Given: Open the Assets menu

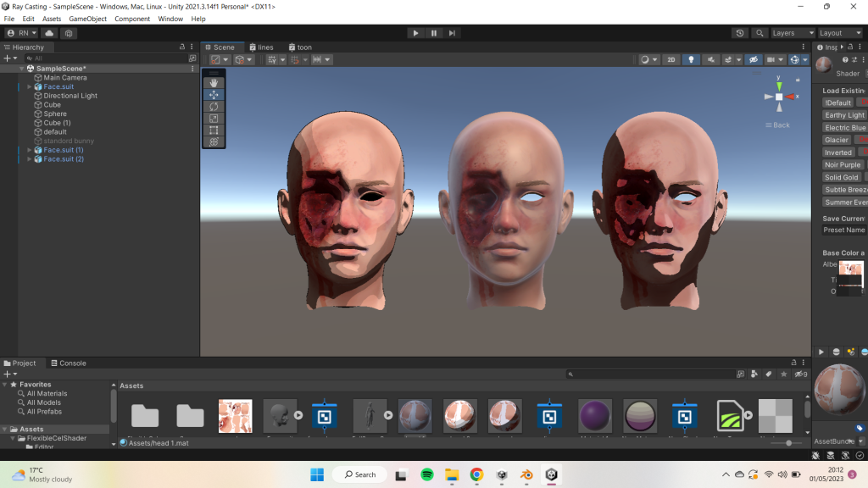Looking at the screenshot, I should [52, 19].
